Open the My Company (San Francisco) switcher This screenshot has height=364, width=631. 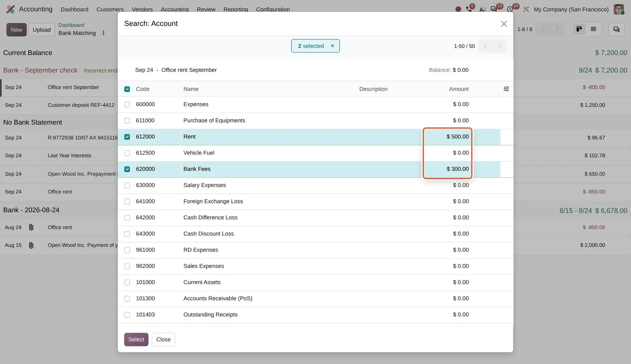click(x=571, y=9)
